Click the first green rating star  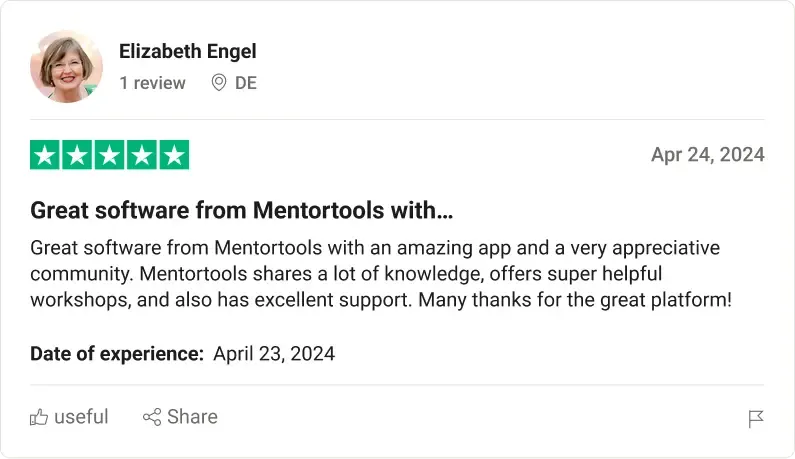pyautogui.click(x=46, y=155)
